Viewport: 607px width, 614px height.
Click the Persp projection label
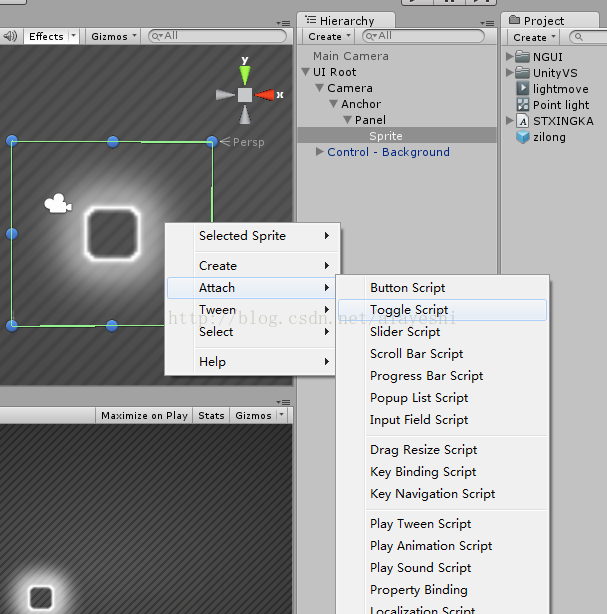tap(248, 142)
